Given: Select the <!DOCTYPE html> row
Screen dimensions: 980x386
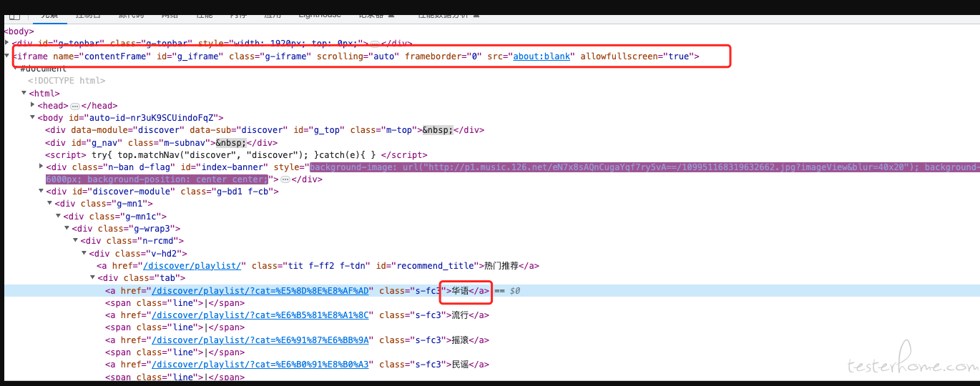Looking at the screenshot, I should tap(67, 81).
